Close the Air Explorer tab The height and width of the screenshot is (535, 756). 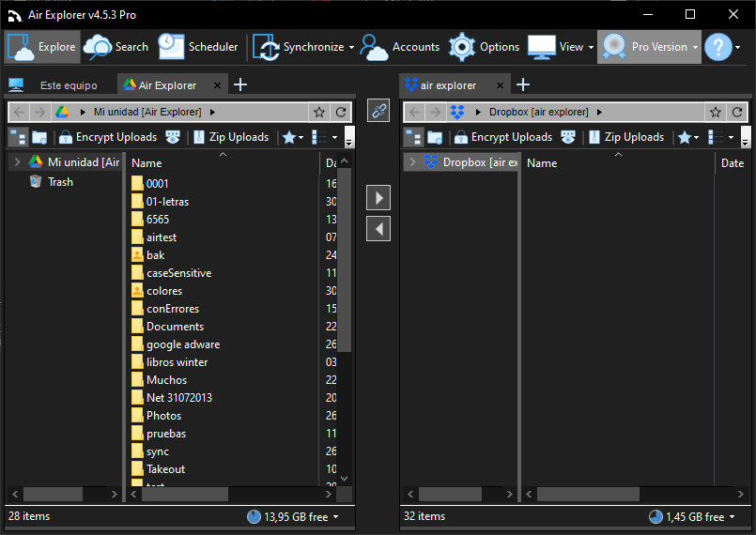pos(218,85)
